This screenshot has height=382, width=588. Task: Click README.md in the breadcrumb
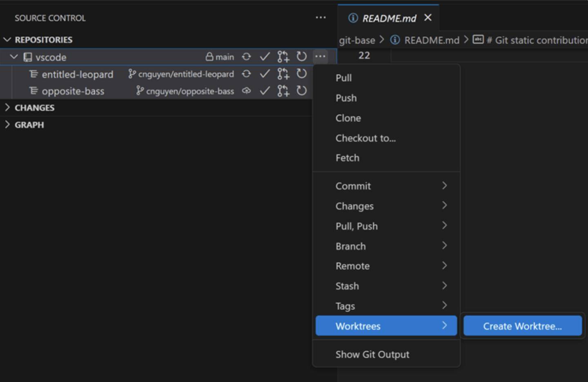point(432,40)
